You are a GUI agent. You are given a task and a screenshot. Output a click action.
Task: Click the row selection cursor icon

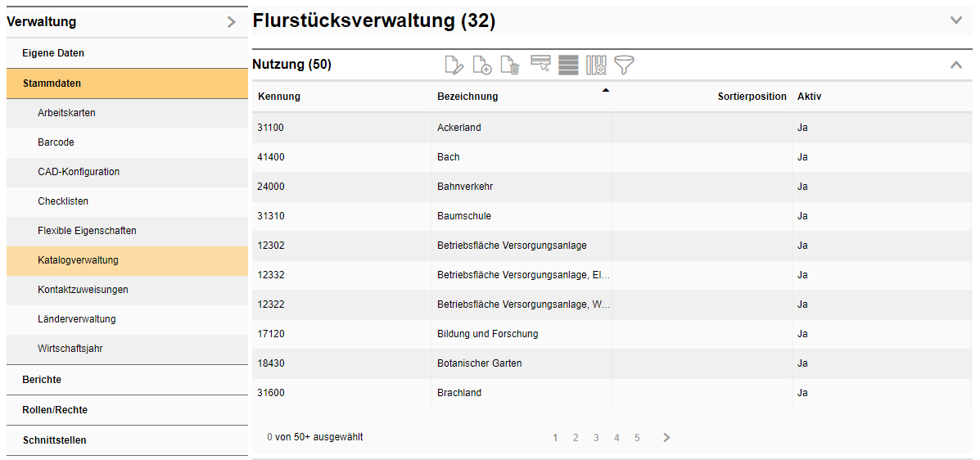[540, 65]
